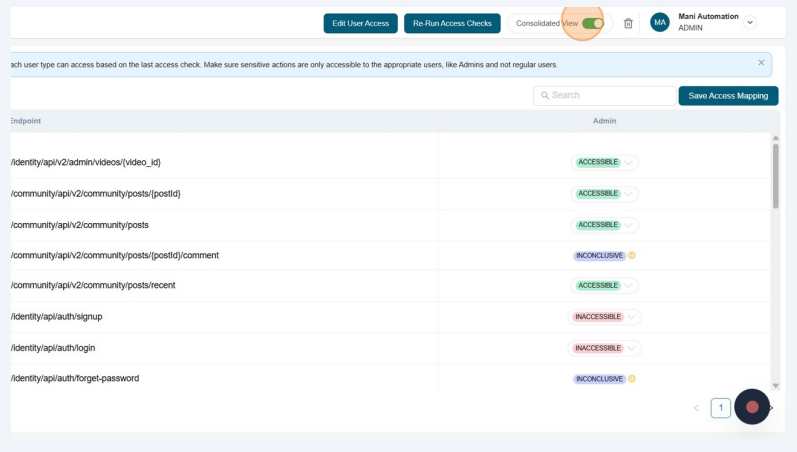
Task: Click the red record button
Action: coord(752,407)
